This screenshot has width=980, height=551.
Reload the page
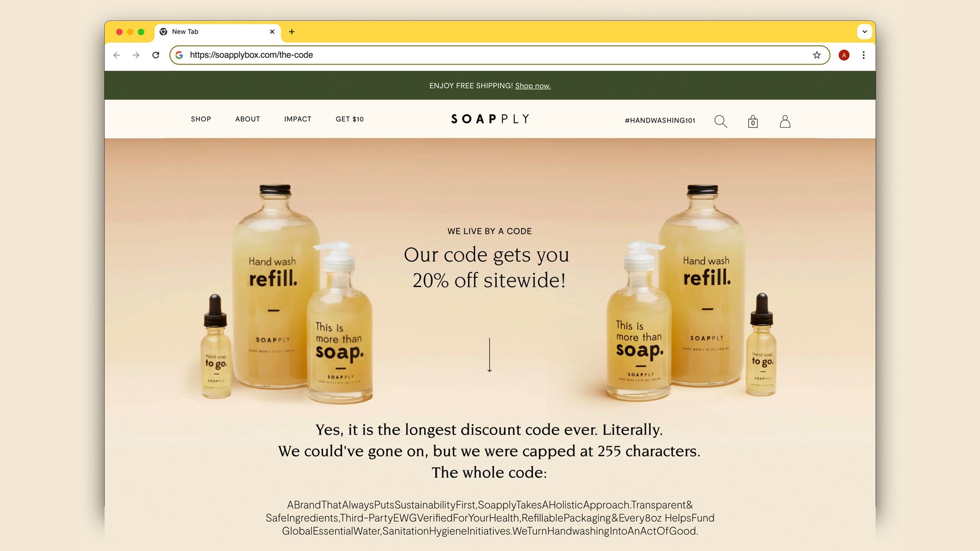tap(156, 55)
